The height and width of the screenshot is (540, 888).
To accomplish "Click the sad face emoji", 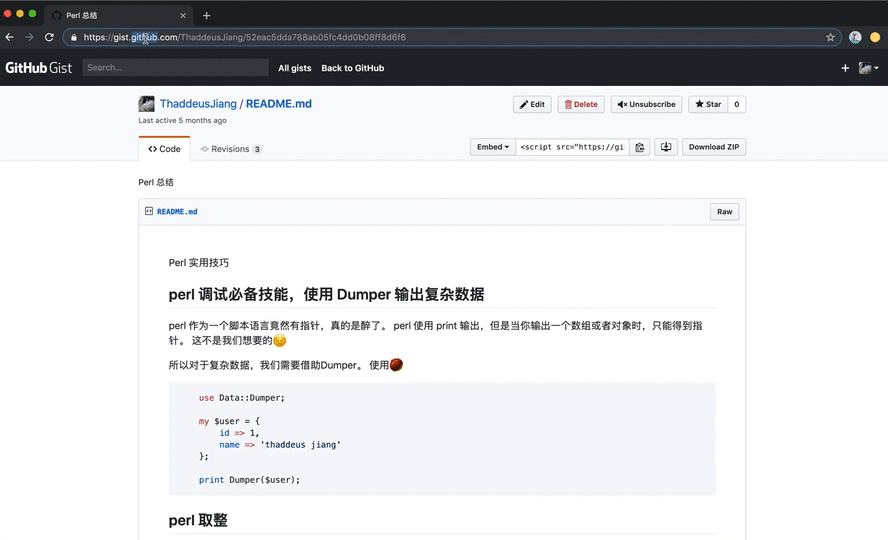I will [280, 340].
